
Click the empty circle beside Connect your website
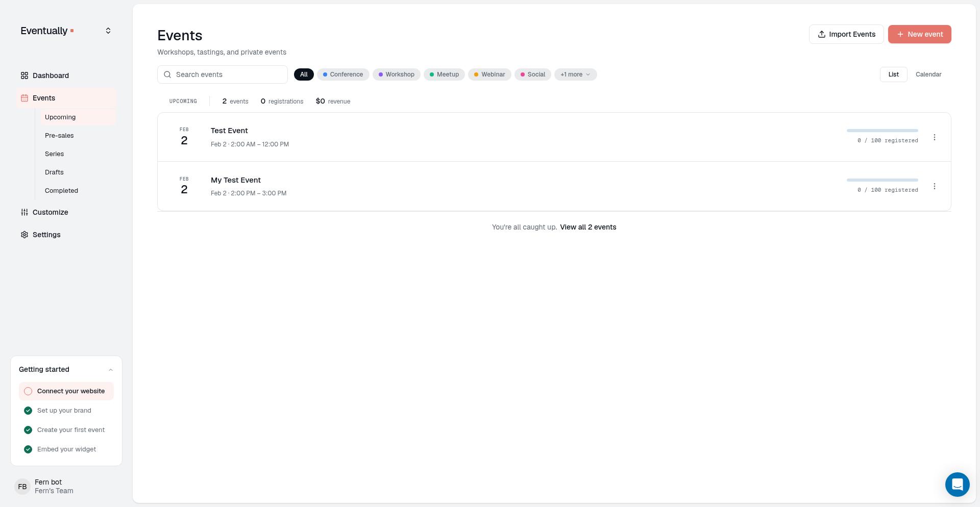(28, 391)
